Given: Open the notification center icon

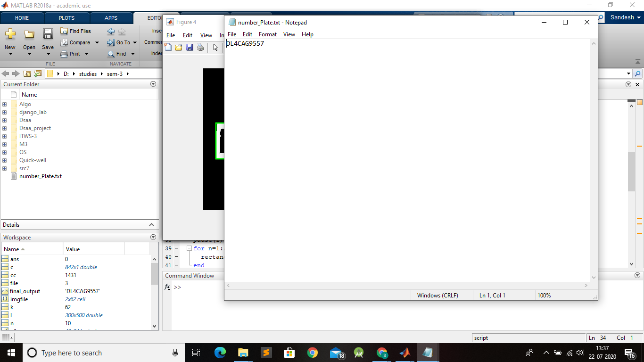Looking at the screenshot, I should point(629,353).
